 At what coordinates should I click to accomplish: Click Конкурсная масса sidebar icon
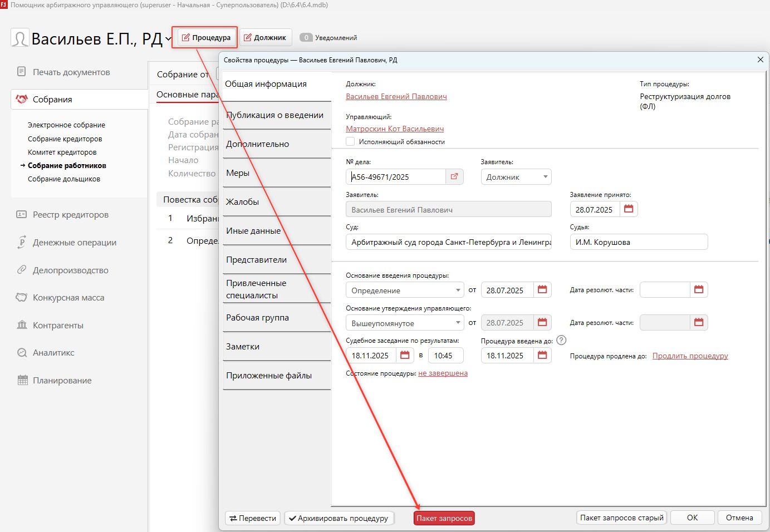click(x=22, y=297)
